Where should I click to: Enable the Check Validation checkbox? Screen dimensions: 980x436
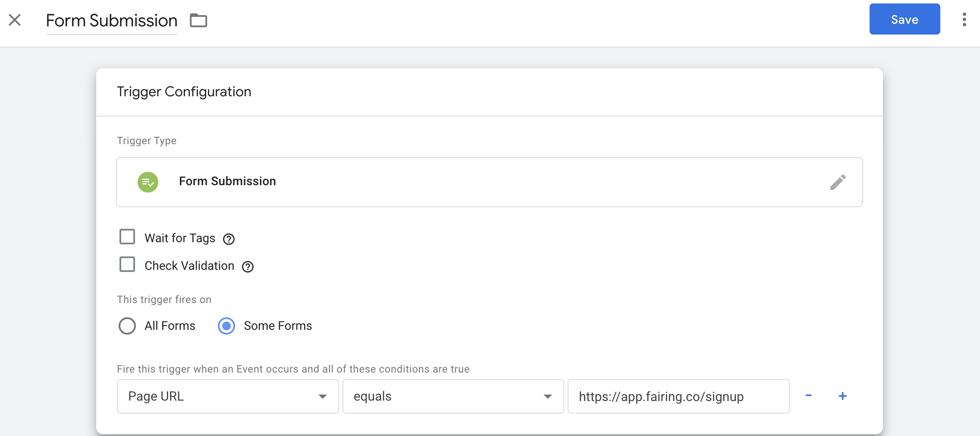coord(127,265)
